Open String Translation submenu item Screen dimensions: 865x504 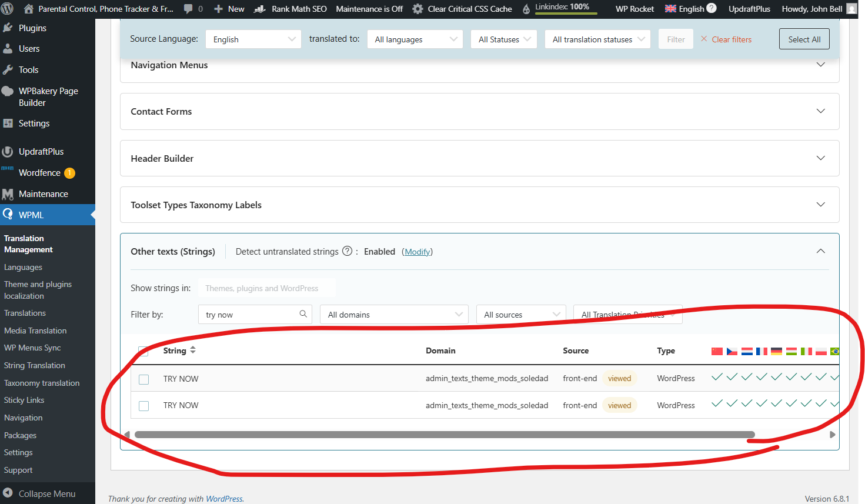pyautogui.click(x=34, y=365)
